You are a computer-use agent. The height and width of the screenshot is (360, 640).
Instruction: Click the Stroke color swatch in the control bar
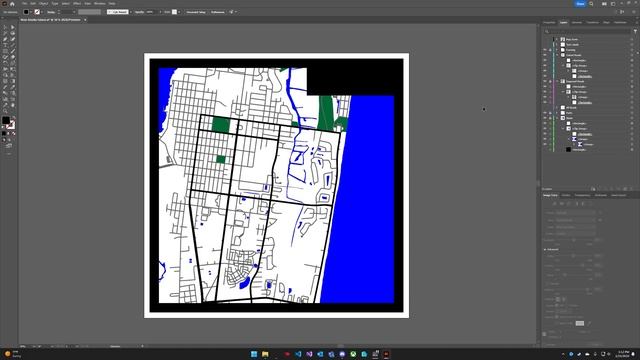click(37, 12)
